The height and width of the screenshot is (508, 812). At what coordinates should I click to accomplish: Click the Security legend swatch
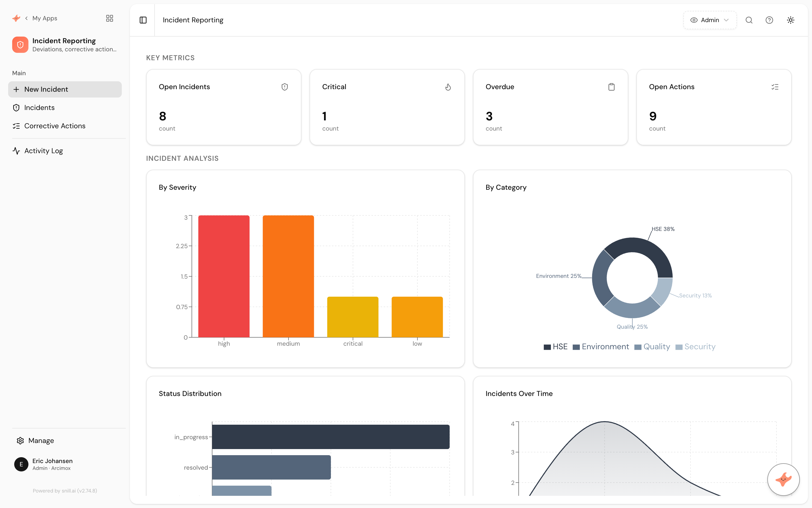pyautogui.click(x=679, y=347)
